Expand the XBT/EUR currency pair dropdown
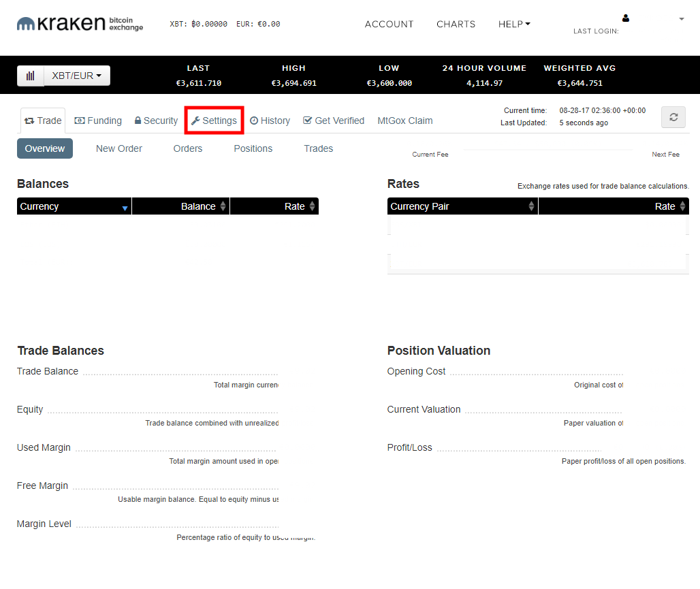 pyautogui.click(x=77, y=76)
